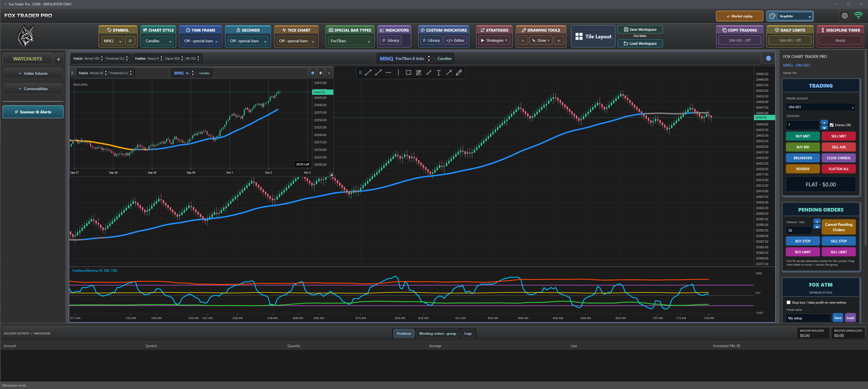The width and height of the screenshot is (868, 389).
Task: Toggle the Discipline Timer Ready button
Action: tap(840, 41)
